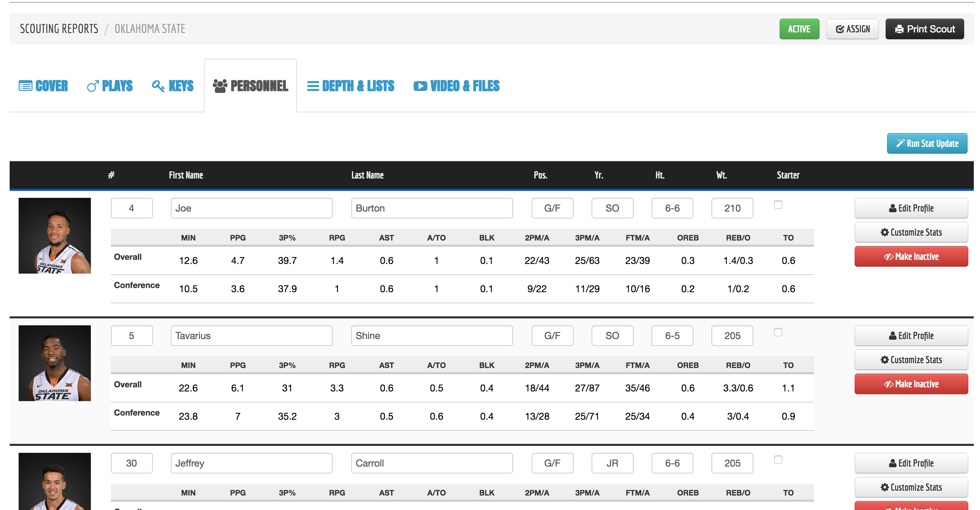Open the Plays tab
Viewport: 980px width, 510px height.
[110, 86]
